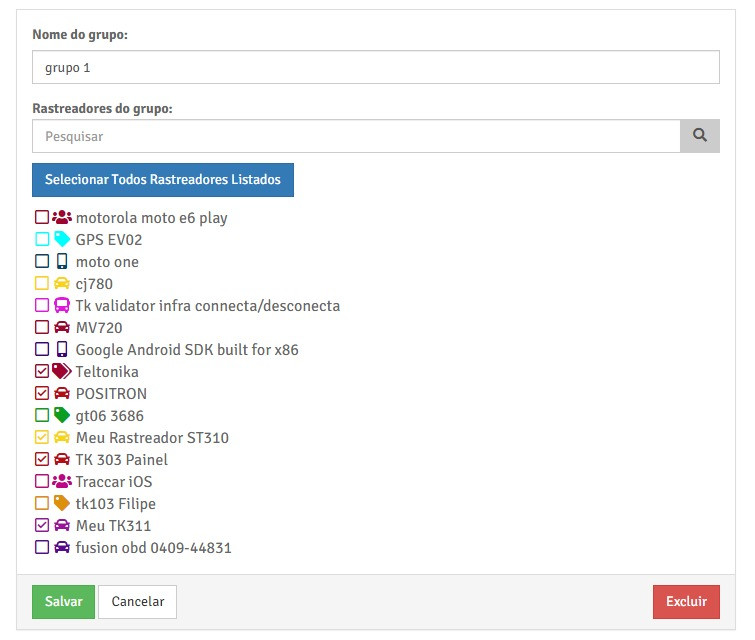Click the bus icon for Tk validator infra

pyautogui.click(x=62, y=305)
